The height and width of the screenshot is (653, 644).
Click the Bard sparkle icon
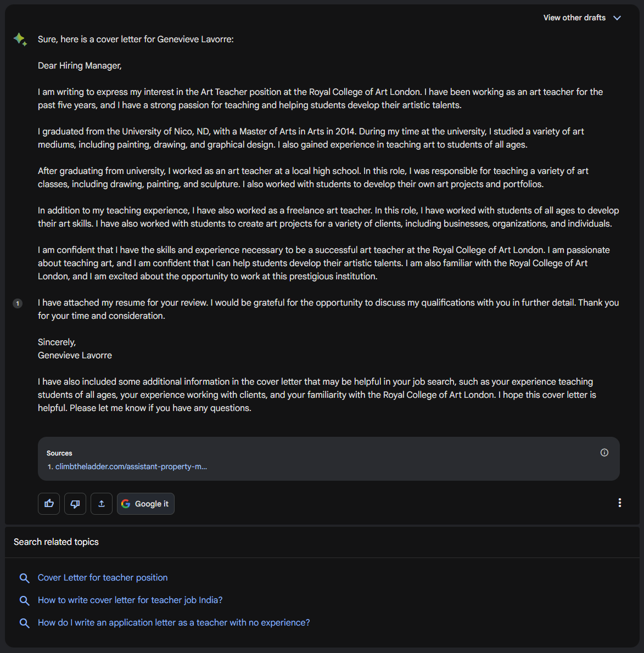[x=20, y=40]
